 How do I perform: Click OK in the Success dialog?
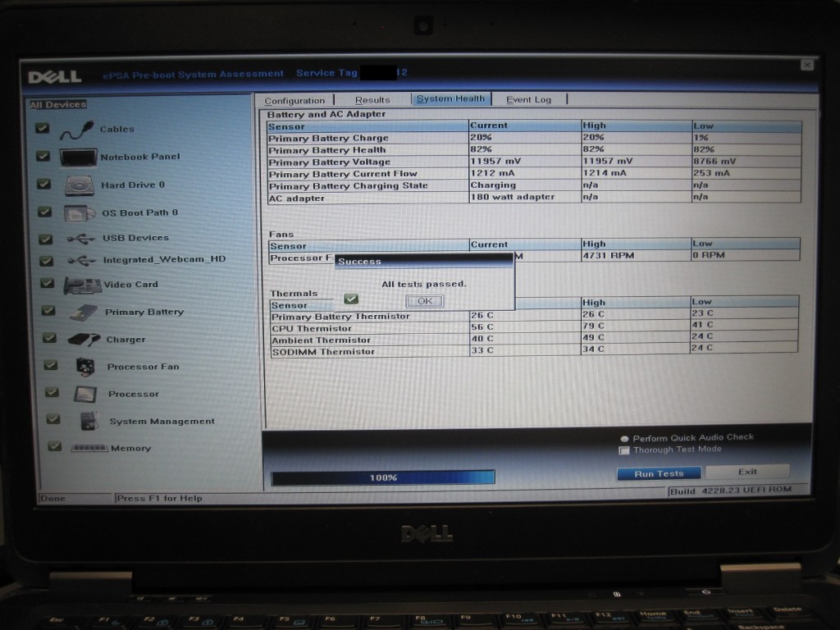tap(424, 301)
